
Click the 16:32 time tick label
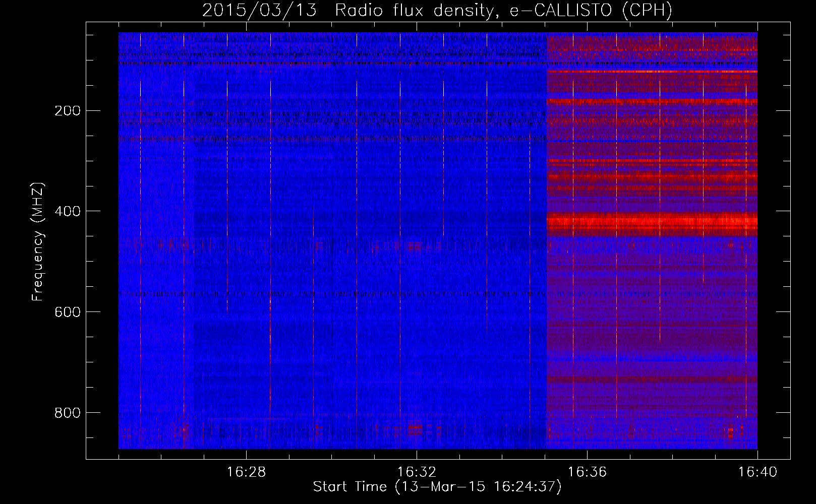(417, 472)
